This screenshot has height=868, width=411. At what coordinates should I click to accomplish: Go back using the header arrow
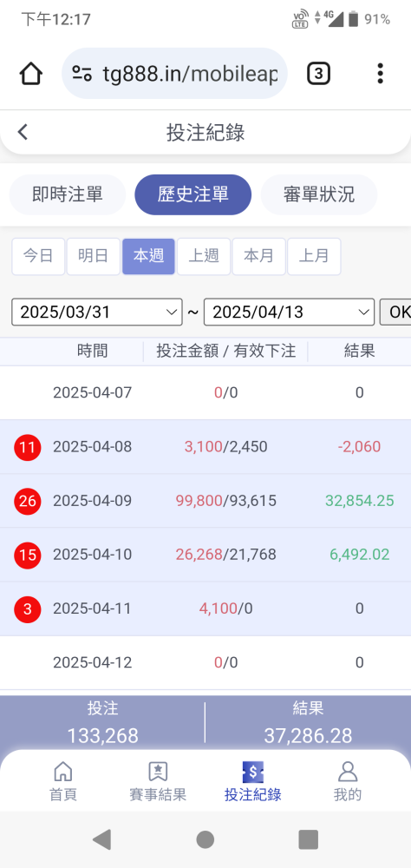(x=23, y=132)
